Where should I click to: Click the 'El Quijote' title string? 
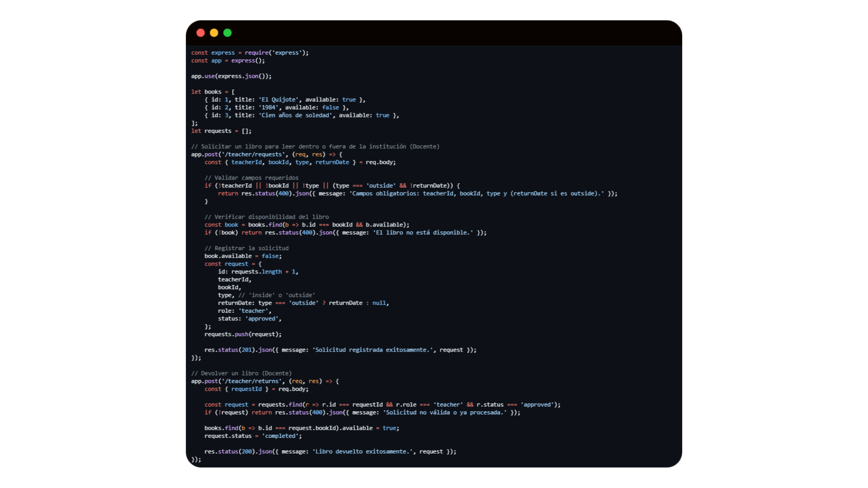(x=278, y=100)
